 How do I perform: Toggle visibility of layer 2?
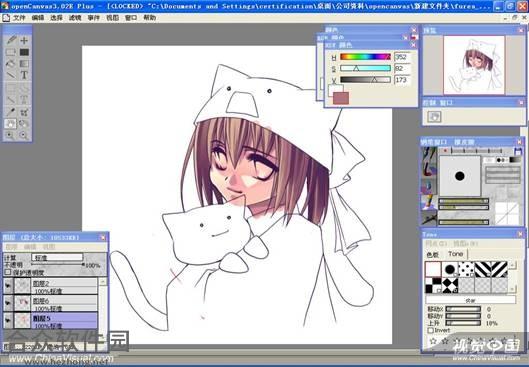pos(8,286)
